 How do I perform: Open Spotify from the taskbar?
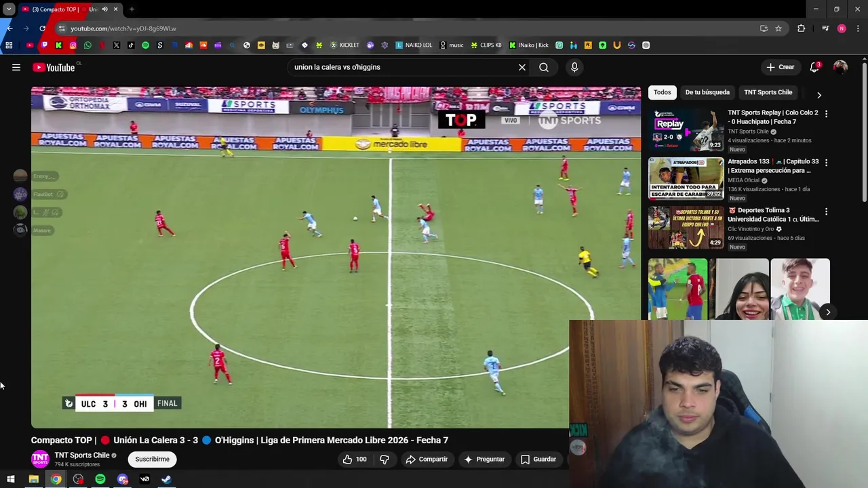(100, 479)
